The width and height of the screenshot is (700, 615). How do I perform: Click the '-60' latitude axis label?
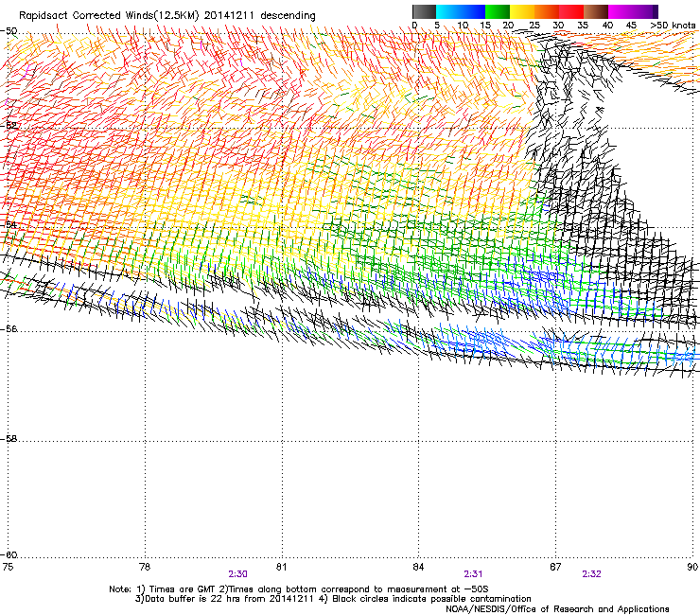coord(9,555)
